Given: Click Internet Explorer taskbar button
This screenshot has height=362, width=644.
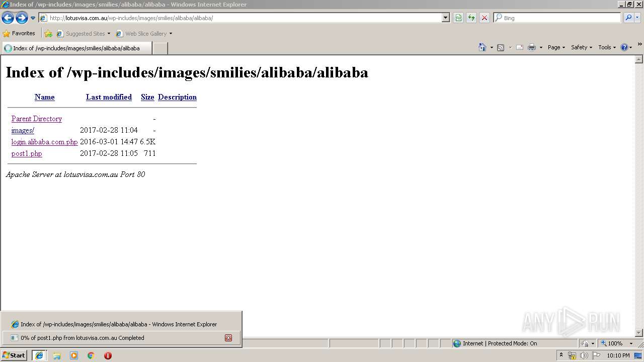Looking at the screenshot, I should coord(39,355).
